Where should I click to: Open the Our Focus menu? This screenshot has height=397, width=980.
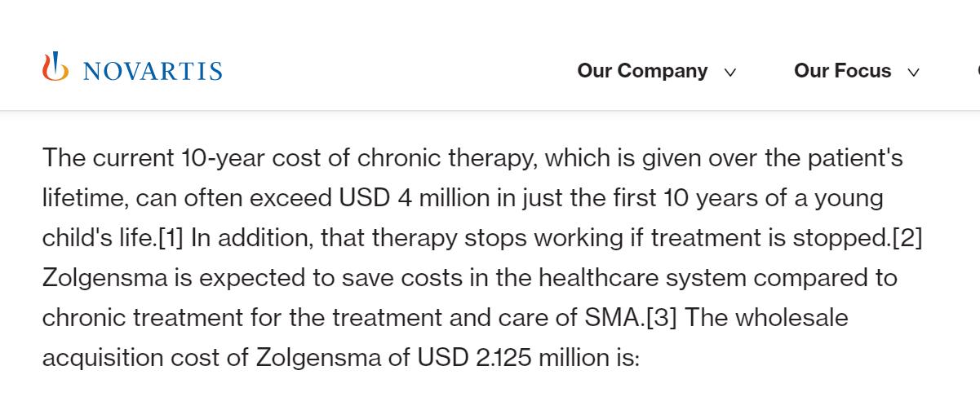click(x=842, y=71)
